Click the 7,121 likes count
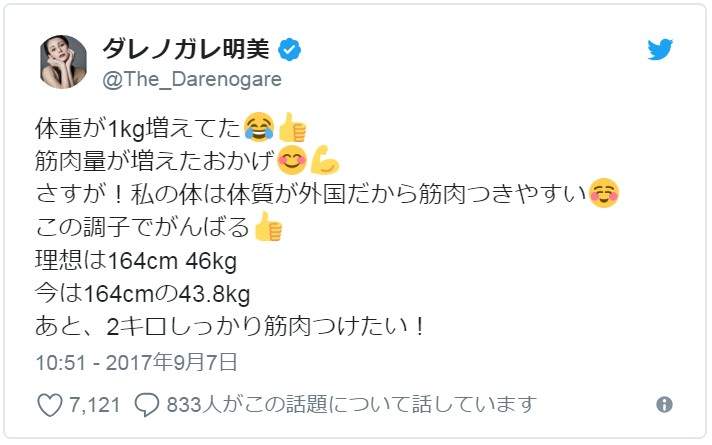This screenshot has width=712, height=445. click(94, 405)
